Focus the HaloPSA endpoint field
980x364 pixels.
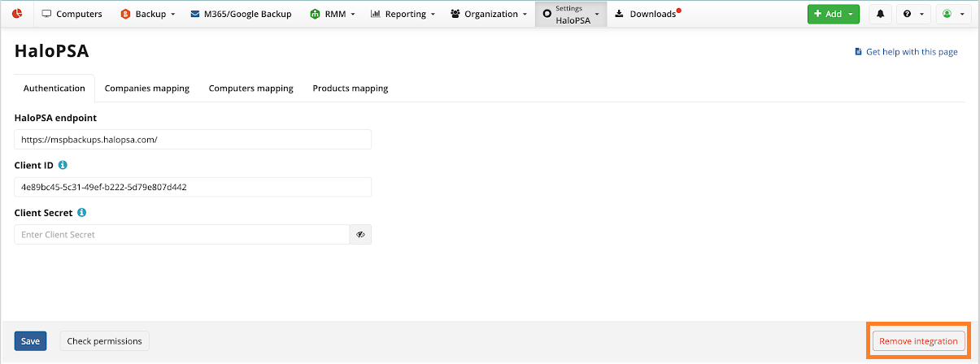click(x=193, y=139)
